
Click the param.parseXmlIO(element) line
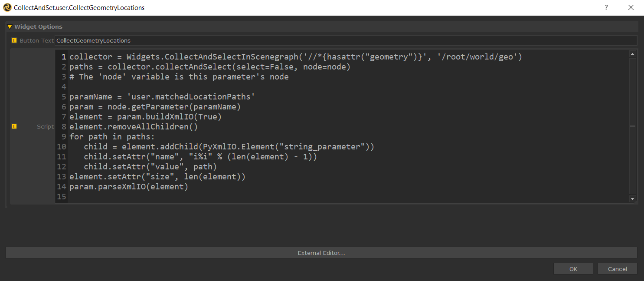[129, 187]
